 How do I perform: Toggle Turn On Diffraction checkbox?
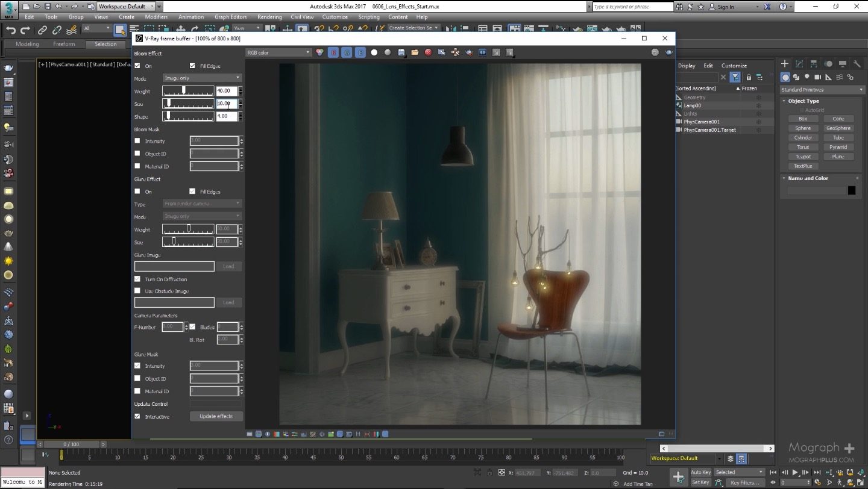(x=137, y=279)
